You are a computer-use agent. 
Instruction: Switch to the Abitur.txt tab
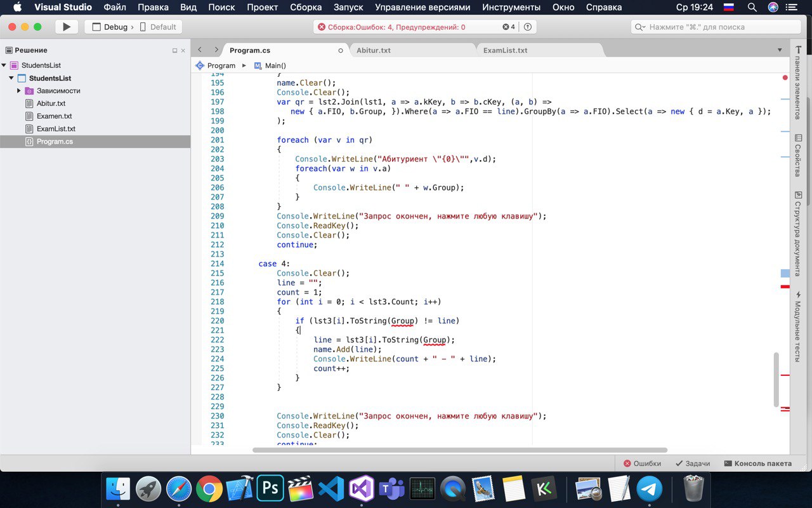tap(374, 50)
